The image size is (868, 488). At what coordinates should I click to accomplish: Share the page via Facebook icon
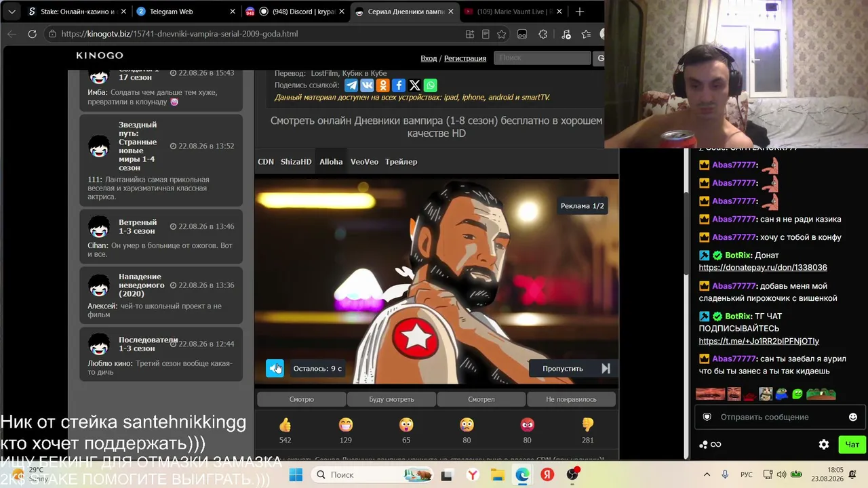(x=399, y=85)
